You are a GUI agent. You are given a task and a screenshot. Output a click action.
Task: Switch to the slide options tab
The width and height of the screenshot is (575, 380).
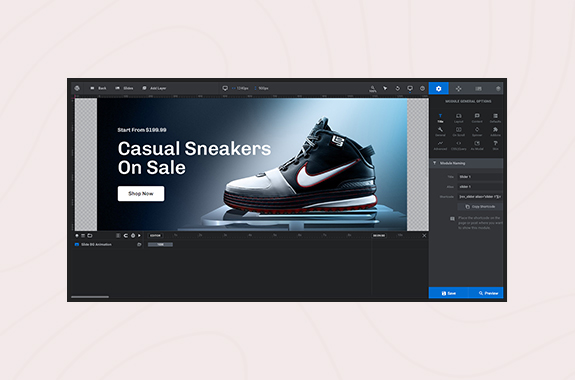pyautogui.click(x=478, y=88)
